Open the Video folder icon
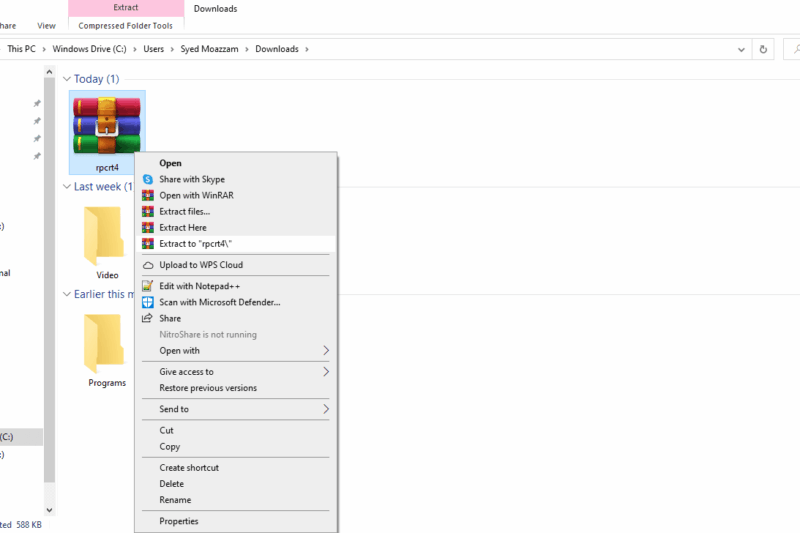 point(105,236)
